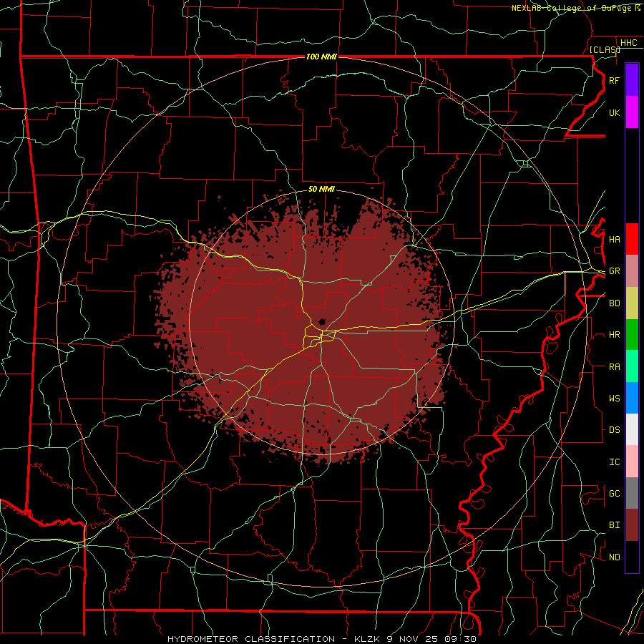Click the GC gray legend swatch

[x=632, y=493]
